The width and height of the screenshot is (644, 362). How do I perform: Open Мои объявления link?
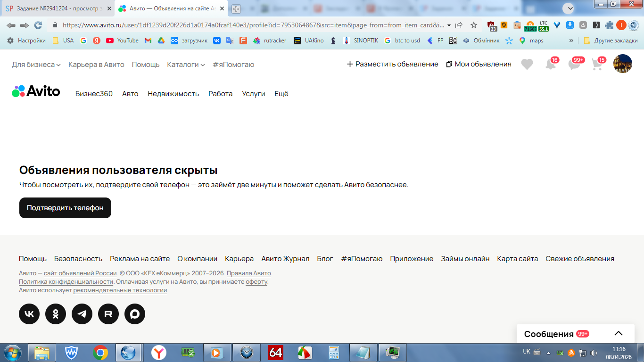pos(479,64)
